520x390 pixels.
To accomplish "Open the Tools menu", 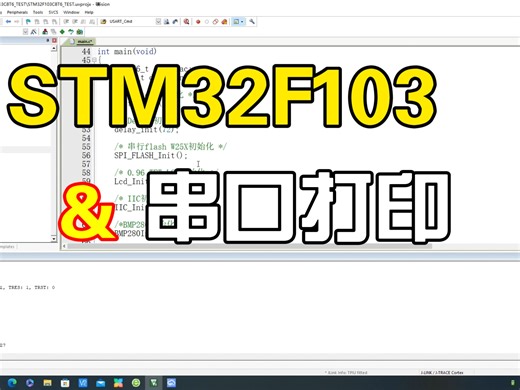I will pyautogui.click(x=38, y=12).
